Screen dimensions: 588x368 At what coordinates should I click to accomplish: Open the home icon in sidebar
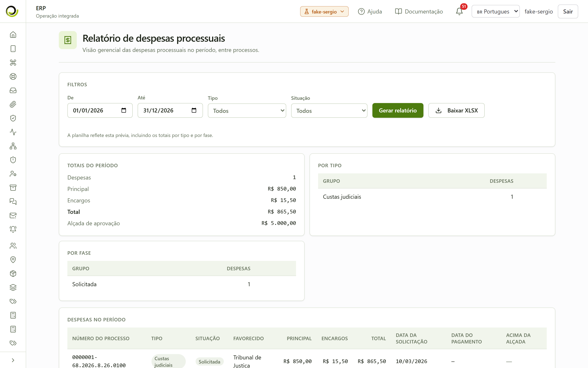(13, 35)
